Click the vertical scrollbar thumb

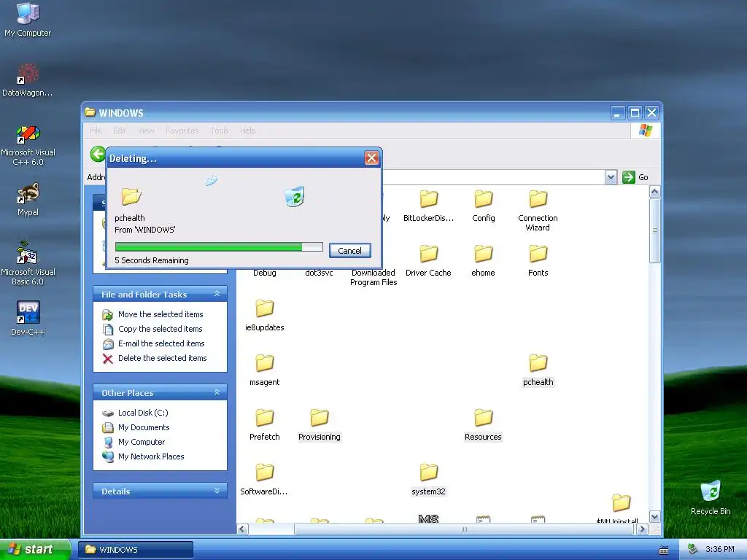(x=655, y=230)
